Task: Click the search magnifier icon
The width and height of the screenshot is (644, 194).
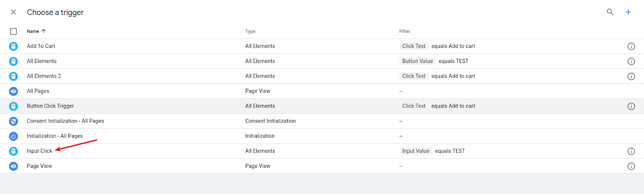Action: 610,12
